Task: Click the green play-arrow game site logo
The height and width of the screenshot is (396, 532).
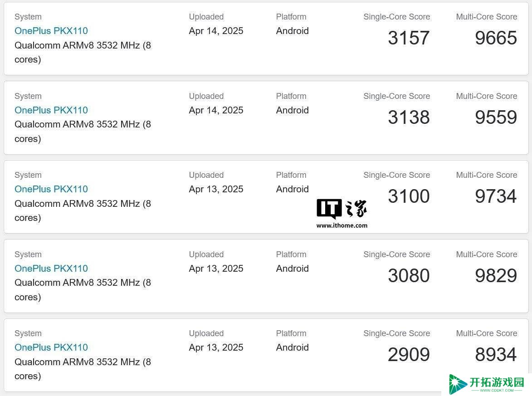Action: pyautogui.click(x=457, y=384)
